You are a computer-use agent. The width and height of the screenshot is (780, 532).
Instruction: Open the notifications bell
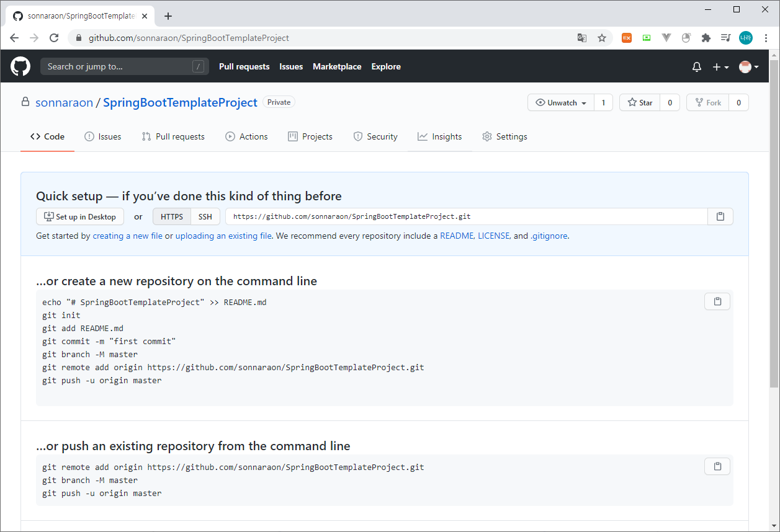(697, 67)
